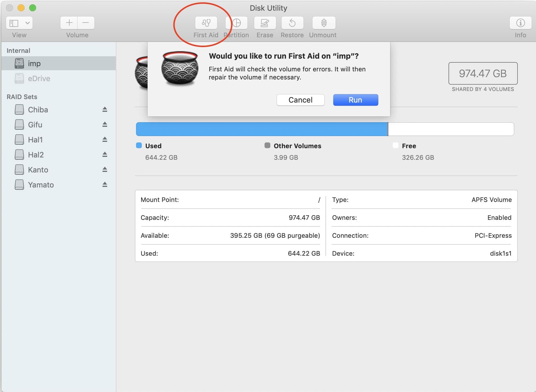
Task: Click the gray Other Volumes legend swatch
Action: 267,145
